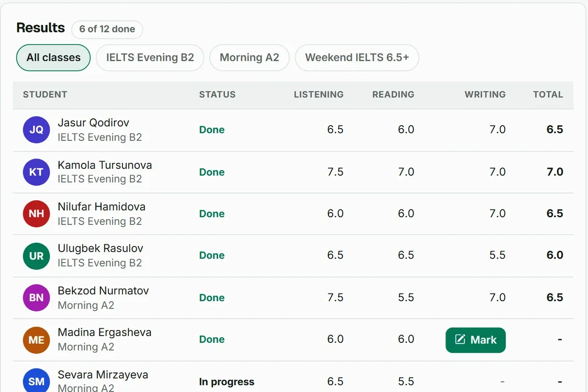Filter results by Morning A2 class
The width and height of the screenshot is (588, 392).
pyautogui.click(x=249, y=57)
